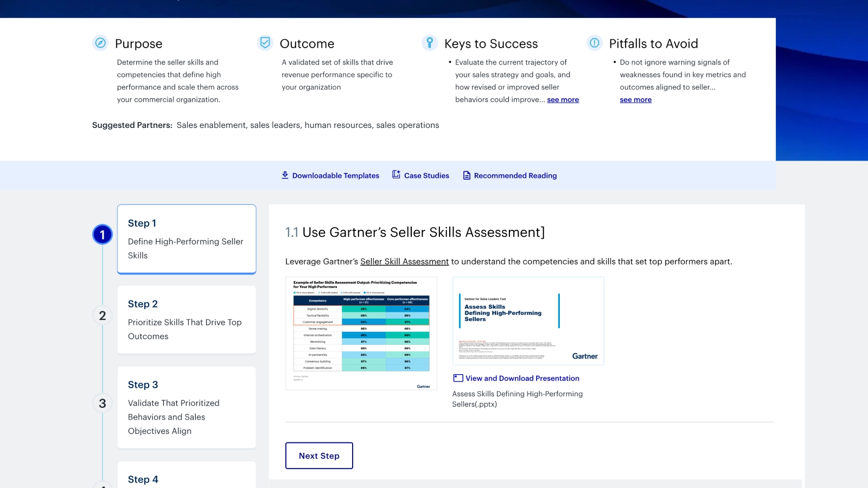Expand see more under Pitfalls to Avoid
This screenshot has height=488, width=868.
coord(635,99)
